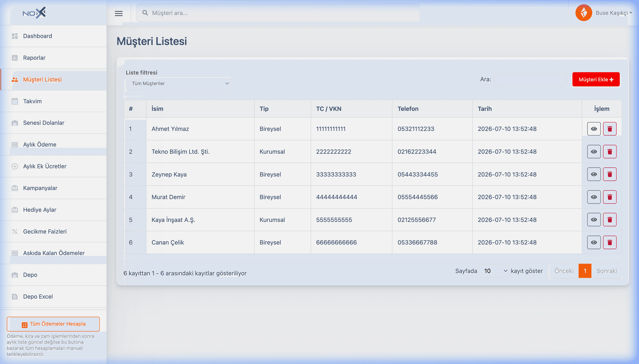Image resolution: width=639 pixels, height=364 pixels.
Task: View Murat Demir with the eye icon
Action: coord(594,197)
